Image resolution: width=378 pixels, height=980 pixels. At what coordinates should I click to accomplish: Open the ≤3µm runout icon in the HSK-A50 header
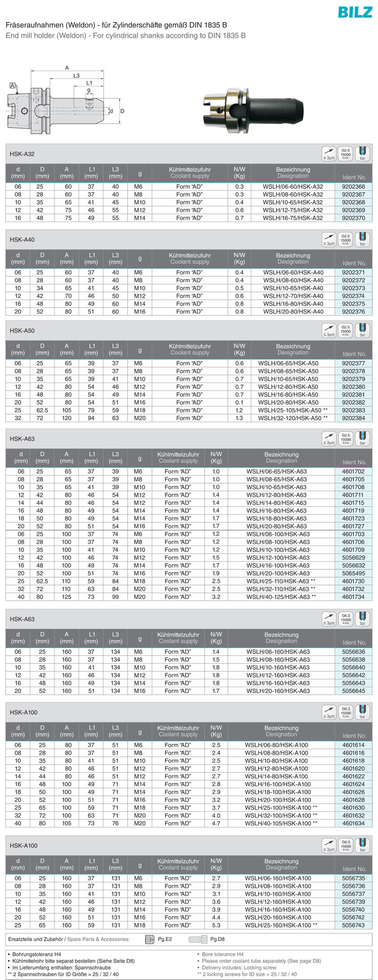tap(329, 331)
